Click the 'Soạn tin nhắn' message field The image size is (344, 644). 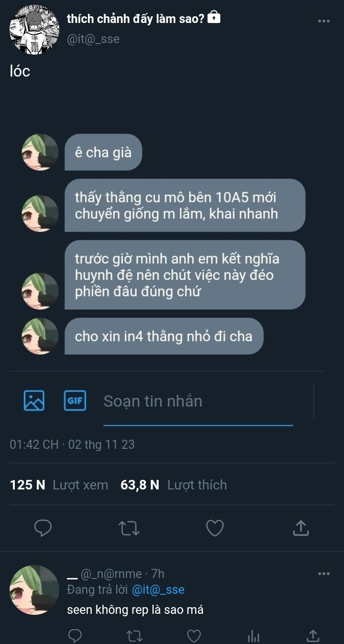(198, 401)
